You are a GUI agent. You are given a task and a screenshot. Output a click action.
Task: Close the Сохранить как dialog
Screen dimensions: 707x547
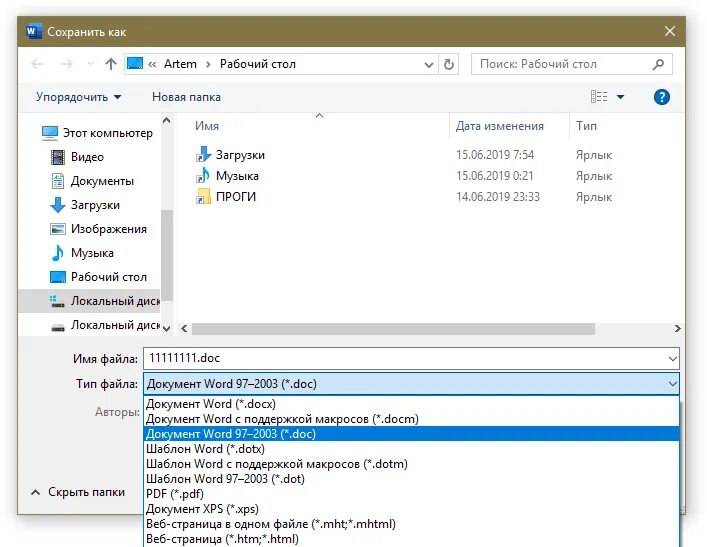pos(670,31)
